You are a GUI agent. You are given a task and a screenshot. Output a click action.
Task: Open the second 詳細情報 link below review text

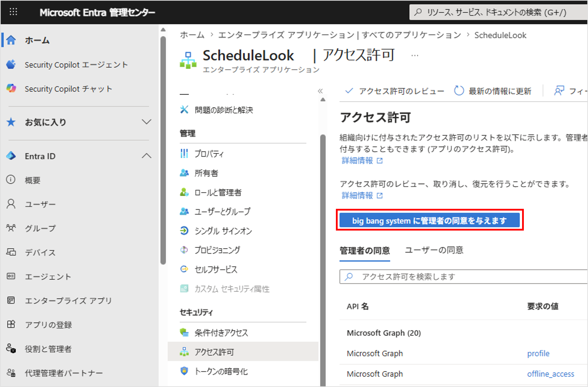362,196
